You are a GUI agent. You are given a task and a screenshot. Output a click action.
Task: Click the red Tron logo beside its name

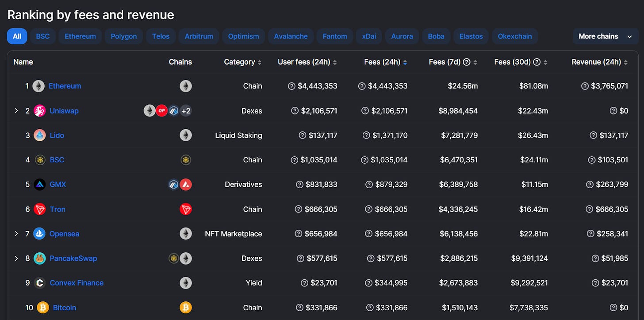click(40, 209)
